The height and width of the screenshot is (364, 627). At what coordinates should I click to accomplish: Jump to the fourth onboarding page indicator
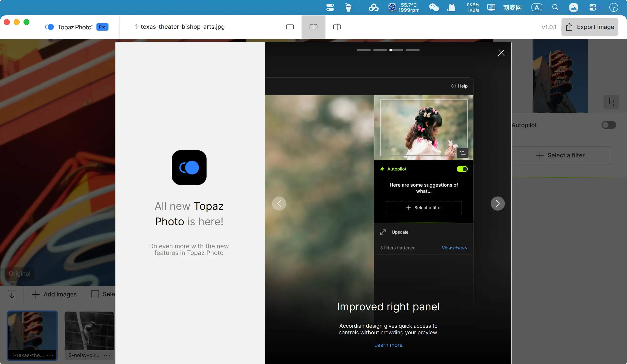(x=412, y=50)
